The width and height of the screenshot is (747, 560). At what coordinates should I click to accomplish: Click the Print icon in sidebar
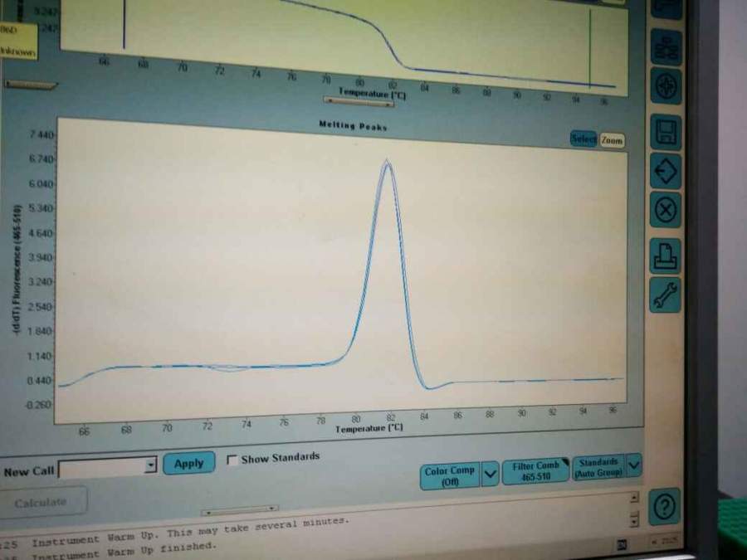click(x=666, y=256)
